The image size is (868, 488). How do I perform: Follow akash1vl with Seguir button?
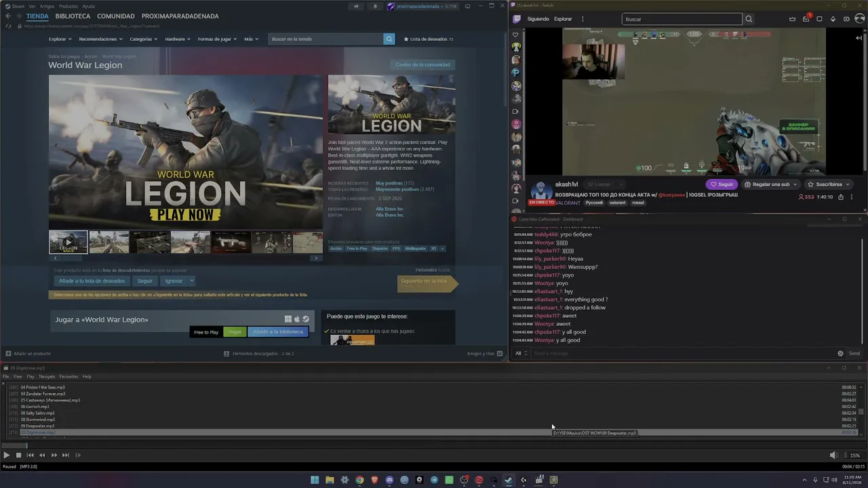pos(722,184)
